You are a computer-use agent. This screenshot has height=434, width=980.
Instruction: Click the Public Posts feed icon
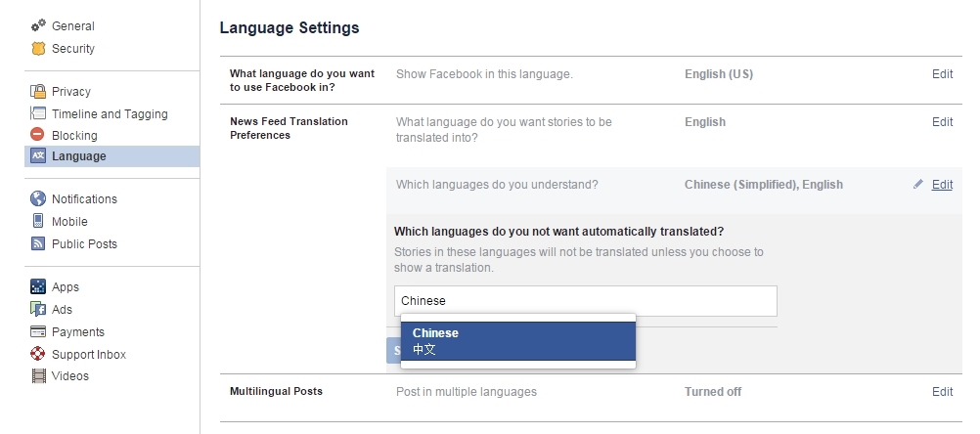tap(39, 243)
